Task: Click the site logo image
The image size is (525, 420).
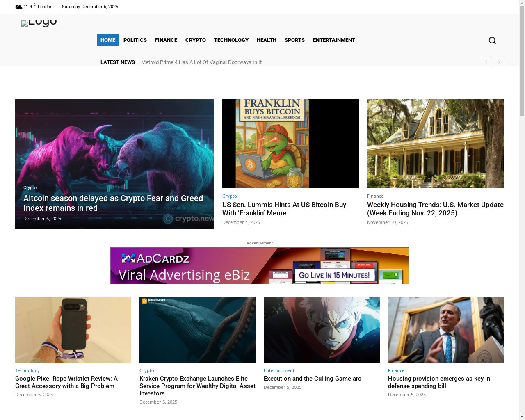Action: tap(39, 23)
